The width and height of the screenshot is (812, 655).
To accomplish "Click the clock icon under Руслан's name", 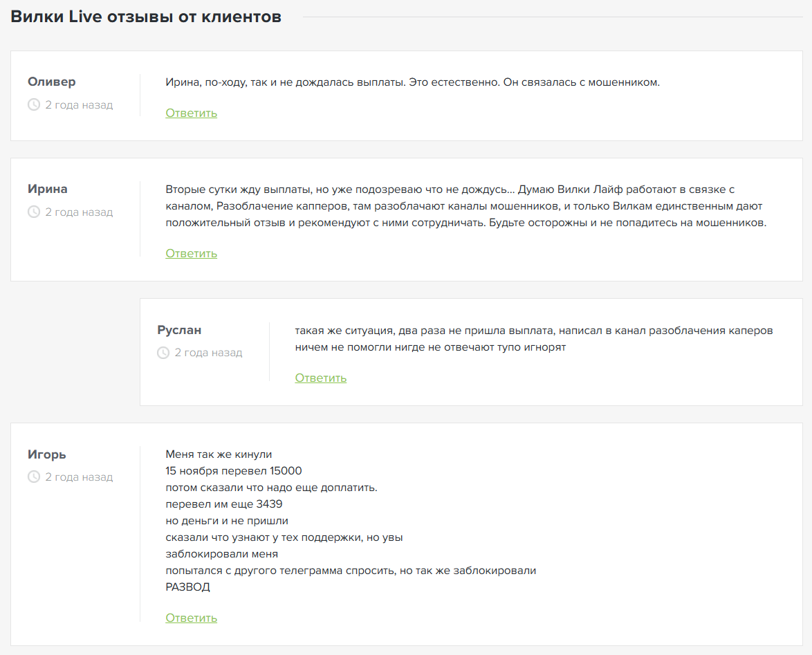I will click(x=163, y=353).
